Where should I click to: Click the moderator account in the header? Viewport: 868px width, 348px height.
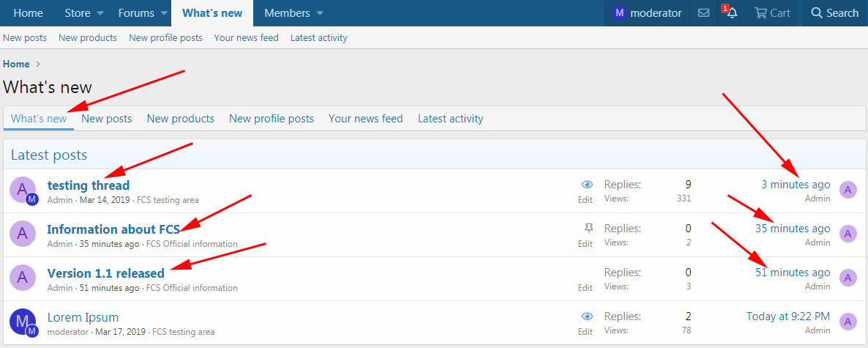[x=647, y=13]
